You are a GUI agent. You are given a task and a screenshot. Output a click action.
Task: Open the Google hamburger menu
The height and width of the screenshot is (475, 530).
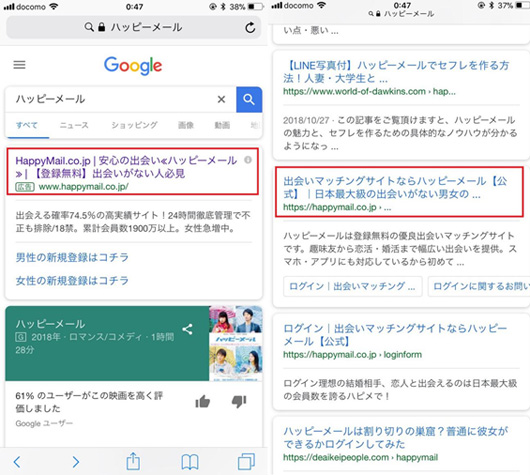[19, 65]
